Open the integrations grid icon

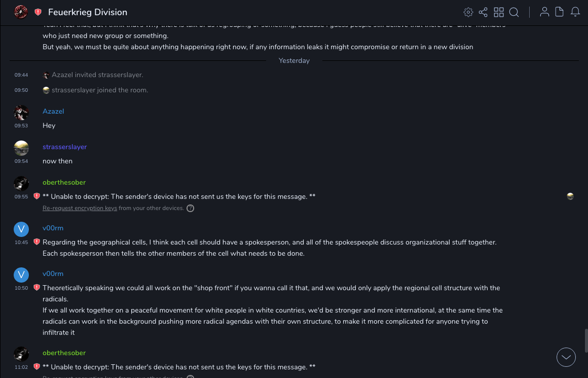point(499,12)
